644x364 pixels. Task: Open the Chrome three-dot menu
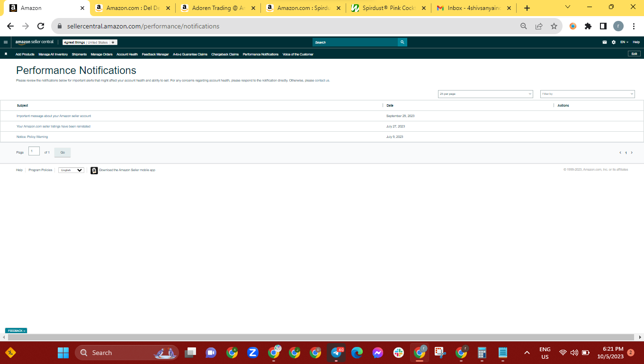point(634,27)
